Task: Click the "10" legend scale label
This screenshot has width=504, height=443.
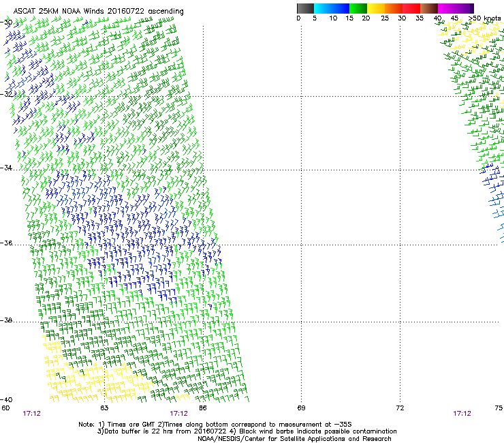Action: point(333,18)
